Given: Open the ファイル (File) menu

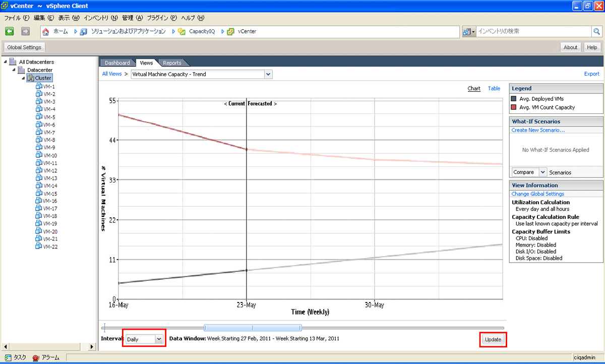Looking at the screenshot, I should [17, 18].
